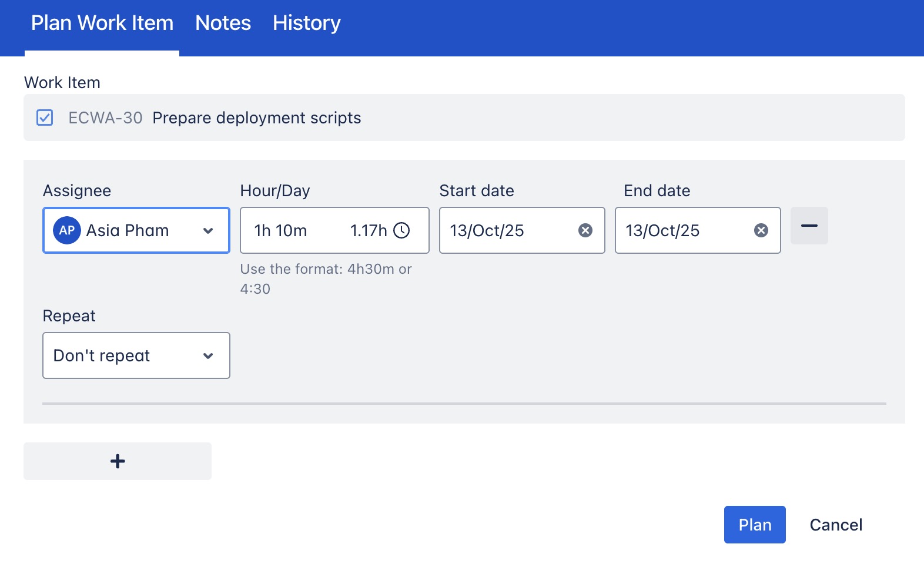Cancel the plan work item dialog
The width and height of the screenshot is (924, 564).
(x=836, y=525)
